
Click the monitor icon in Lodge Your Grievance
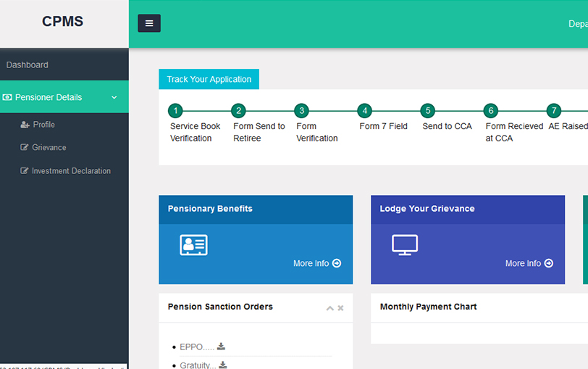pos(405,245)
